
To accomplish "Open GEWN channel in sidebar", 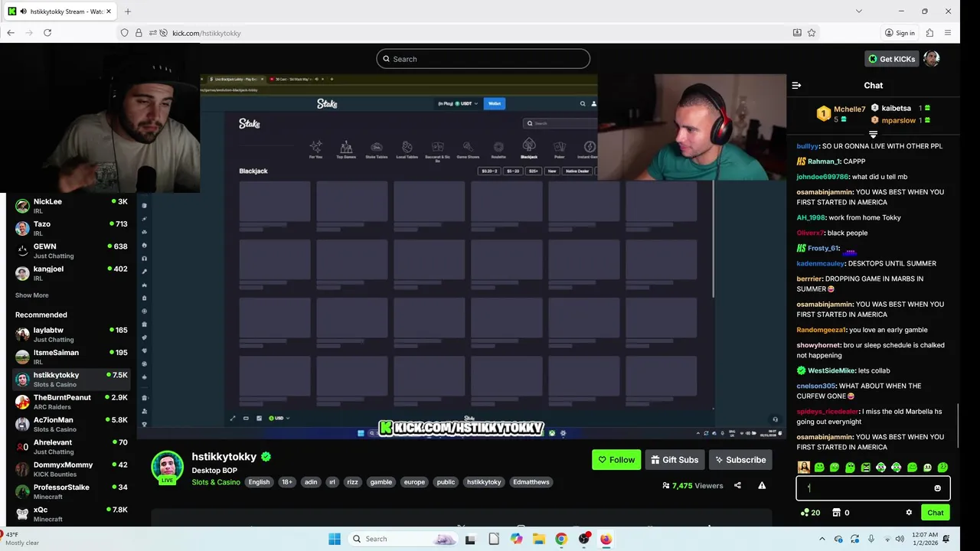I will click(x=71, y=251).
